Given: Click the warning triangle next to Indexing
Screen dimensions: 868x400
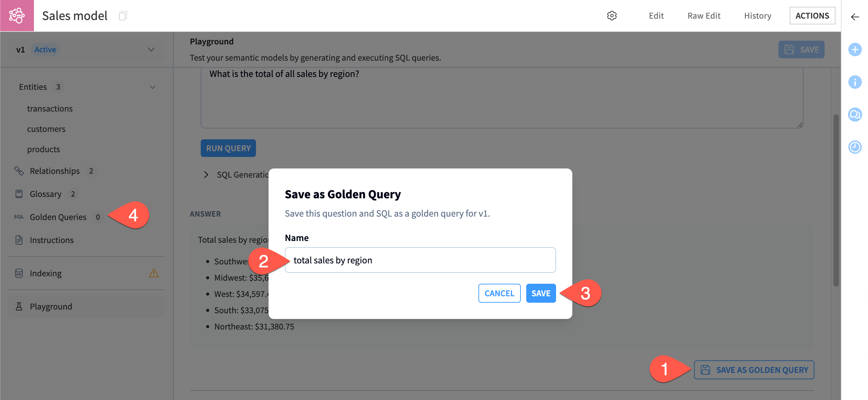Looking at the screenshot, I should coord(154,273).
